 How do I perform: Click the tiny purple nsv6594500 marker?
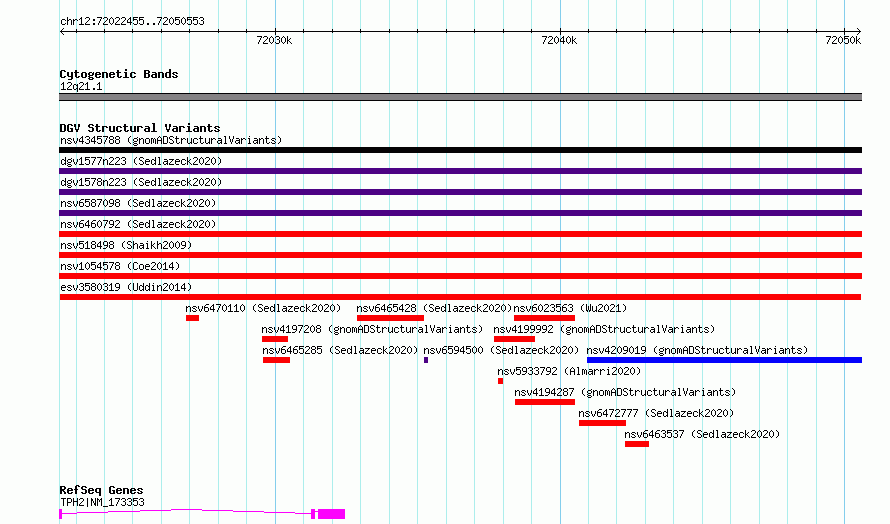pos(426,360)
